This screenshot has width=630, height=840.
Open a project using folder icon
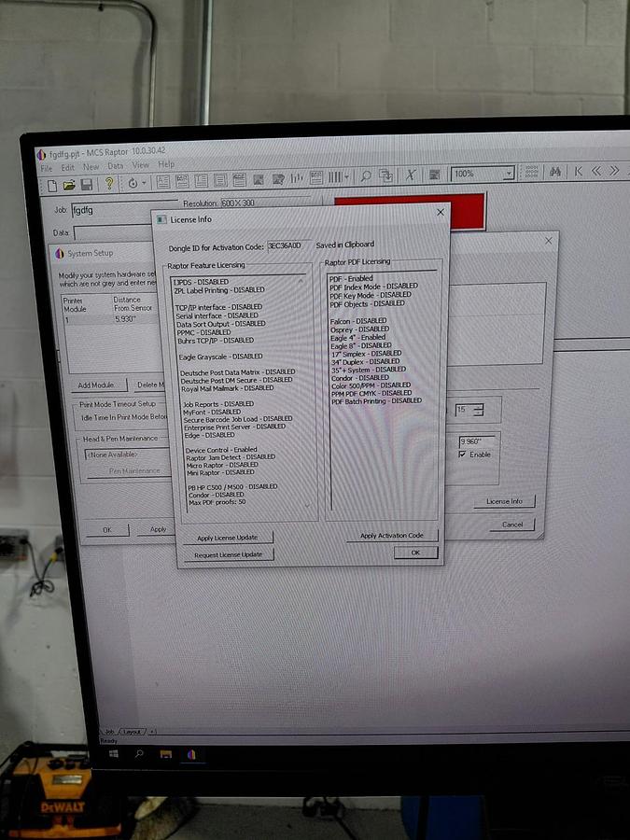coord(69,186)
